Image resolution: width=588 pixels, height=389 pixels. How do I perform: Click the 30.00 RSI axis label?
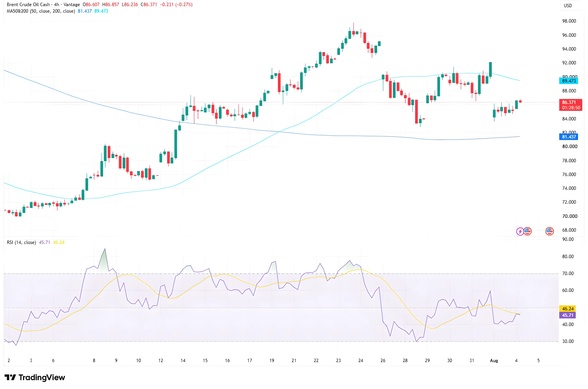(568, 341)
